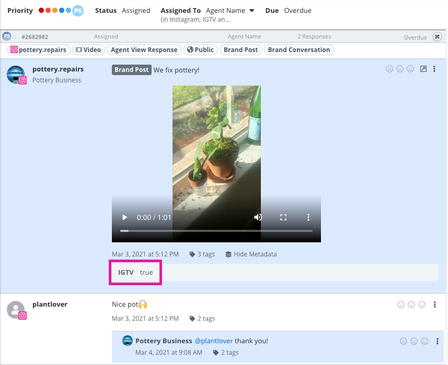Mute the video volume
The width and height of the screenshot is (448, 365).
[258, 217]
